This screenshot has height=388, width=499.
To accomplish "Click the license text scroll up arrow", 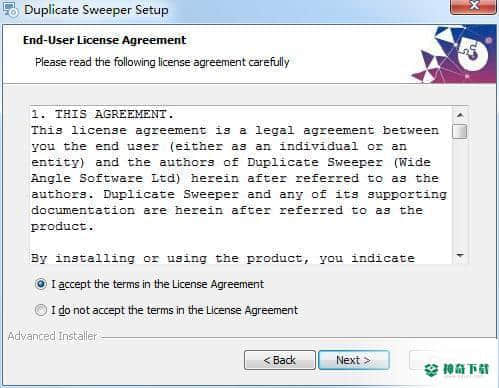I will point(460,115).
